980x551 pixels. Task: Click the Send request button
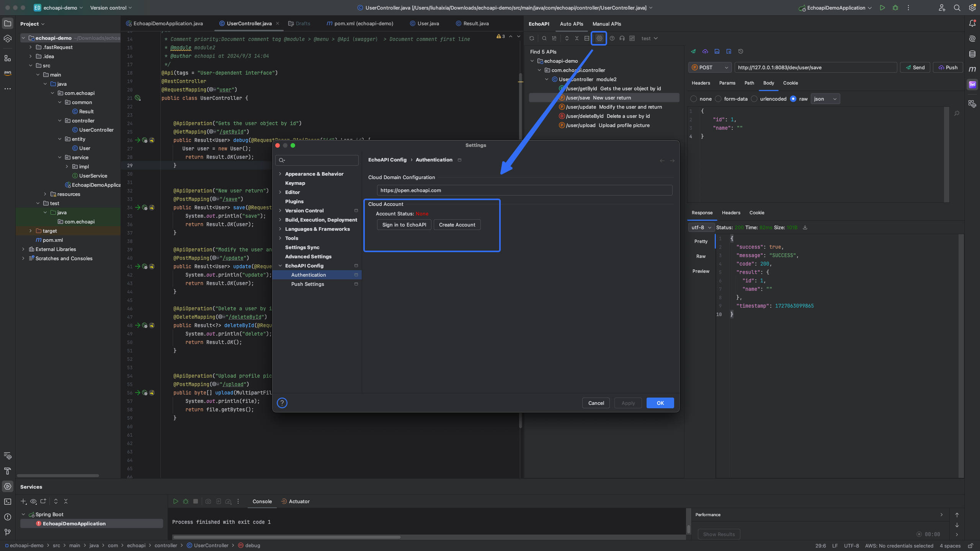(915, 67)
